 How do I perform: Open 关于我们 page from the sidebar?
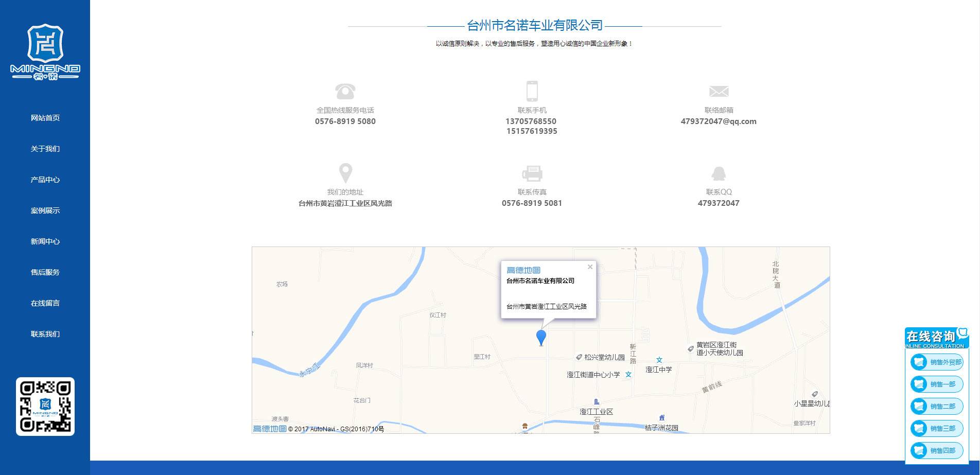45,149
